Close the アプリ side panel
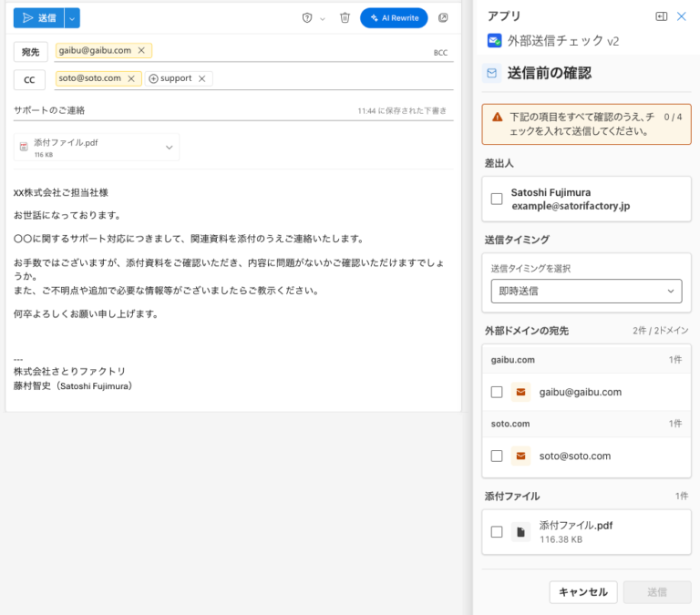700x615 pixels. 681,16
